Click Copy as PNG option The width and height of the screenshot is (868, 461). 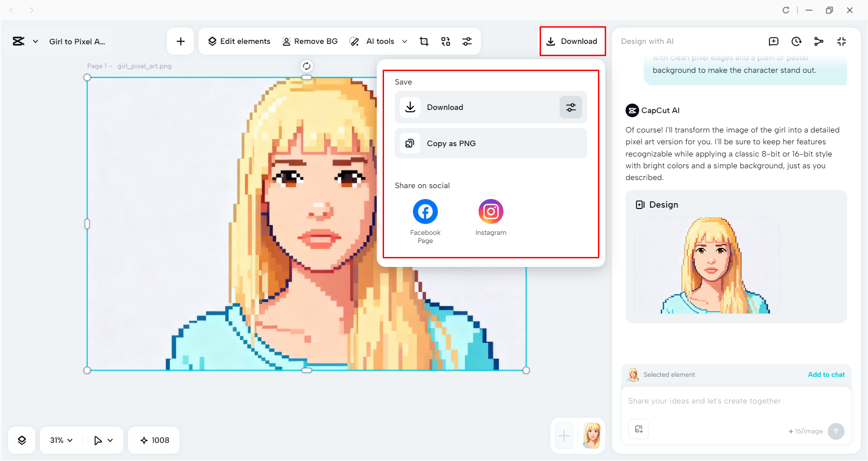point(490,143)
